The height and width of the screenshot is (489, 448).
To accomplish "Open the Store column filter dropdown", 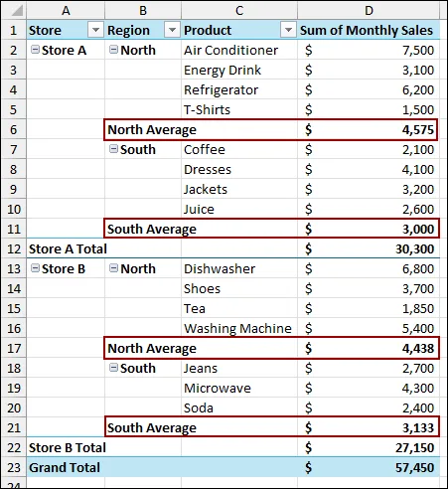I will coord(95,30).
